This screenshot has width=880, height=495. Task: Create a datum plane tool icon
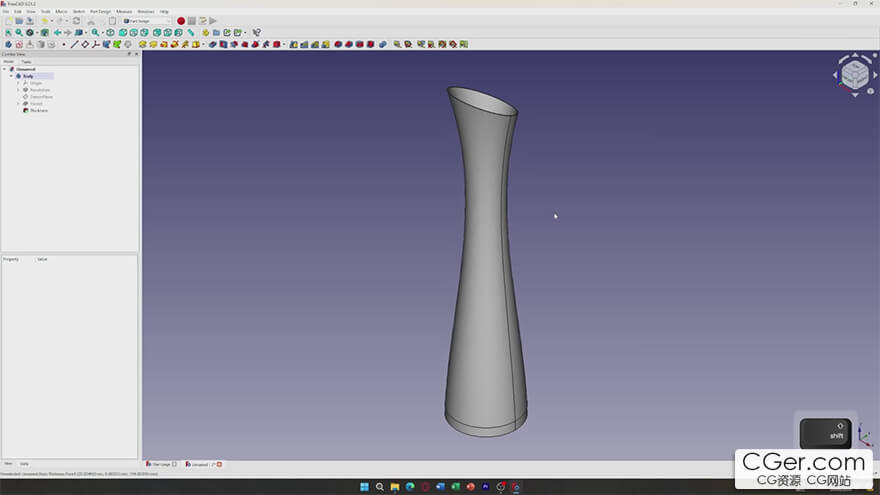pyautogui.click(x=85, y=44)
